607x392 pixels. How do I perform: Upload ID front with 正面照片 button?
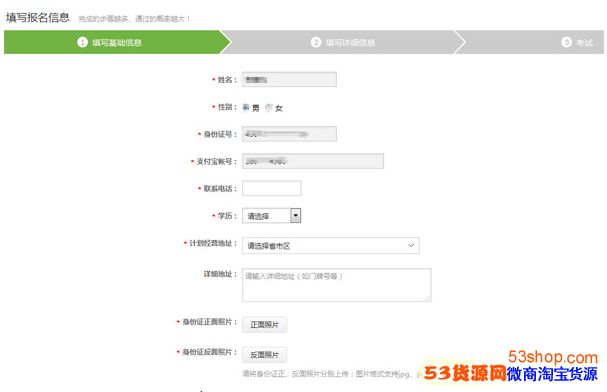point(265,324)
